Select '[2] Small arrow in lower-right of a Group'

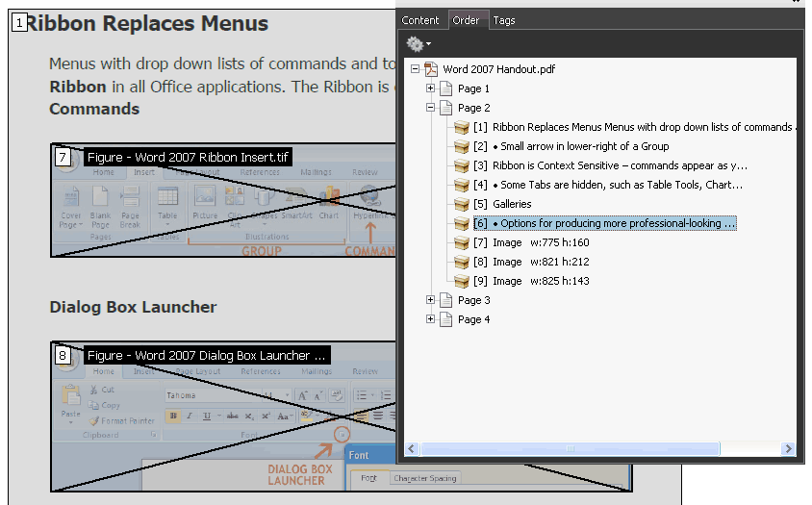coord(571,146)
